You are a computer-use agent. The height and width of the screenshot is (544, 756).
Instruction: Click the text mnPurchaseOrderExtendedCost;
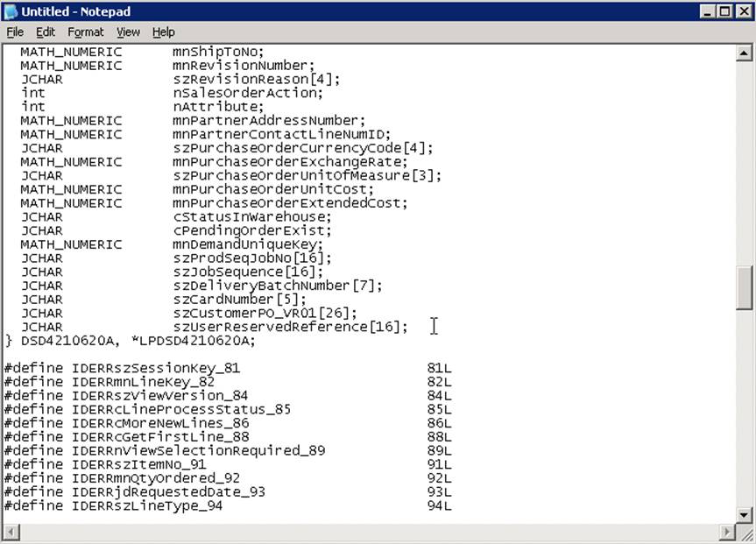pyautogui.click(x=290, y=203)
